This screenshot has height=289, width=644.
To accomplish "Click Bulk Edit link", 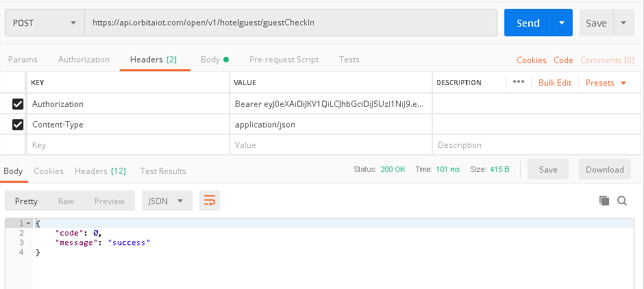I will (x=554, y=83).
